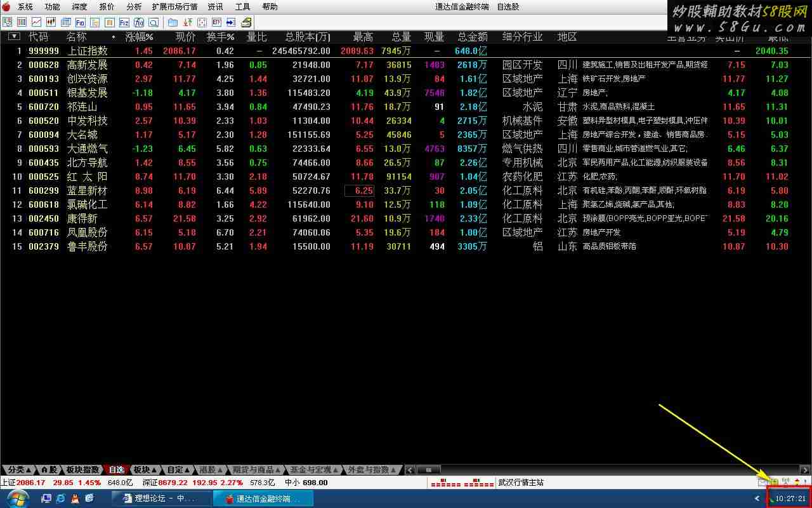Image resolution: width=812 pixels, height=508 pixels.
Task: Click the blue arrow export icon
Action: (x=231, y=22)
